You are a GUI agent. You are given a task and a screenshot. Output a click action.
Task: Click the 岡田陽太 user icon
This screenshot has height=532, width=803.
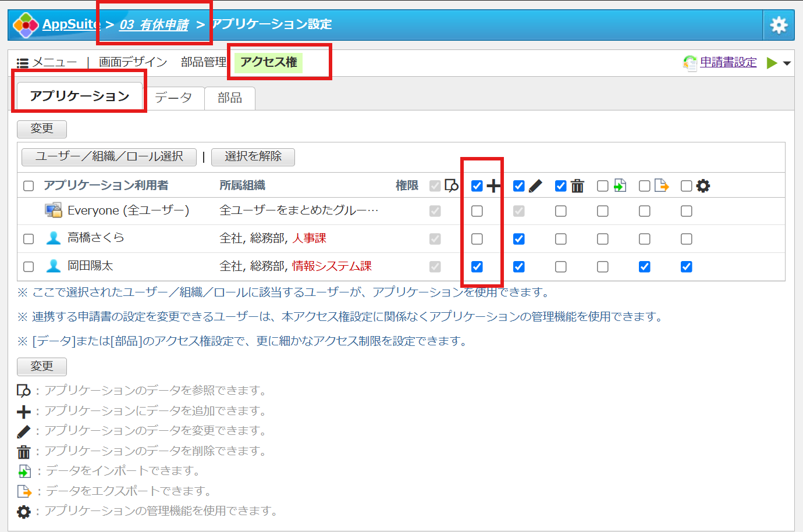tap(54, 266)
